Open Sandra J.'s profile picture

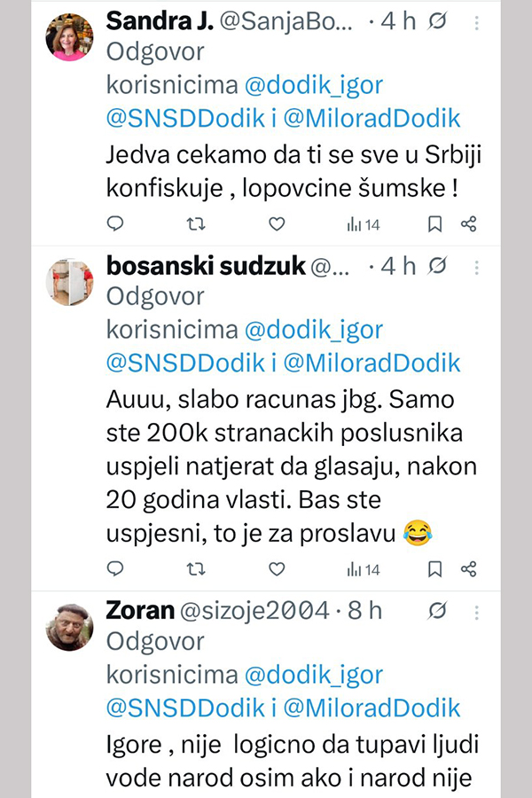click(x=69, y=37)
